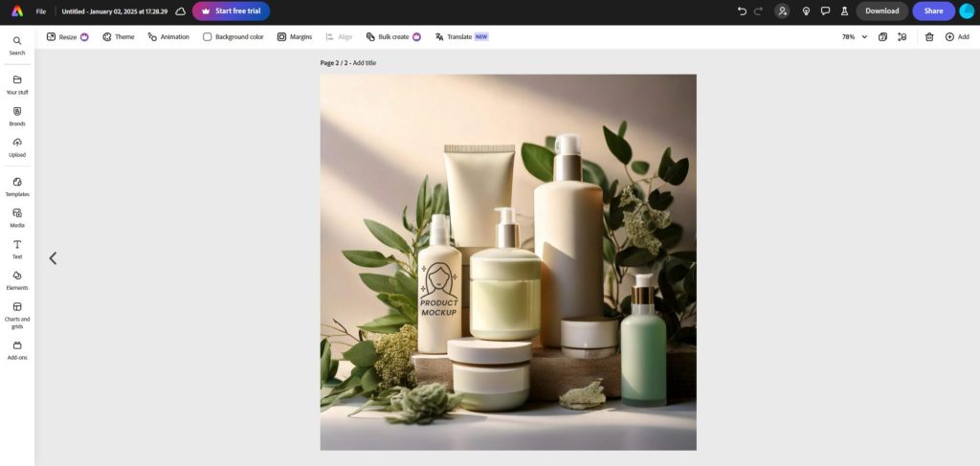Screen dimensions: 980x466
Task: Go to previous page with left chevron
Action: pyautogui.click(x=53, y=258)
